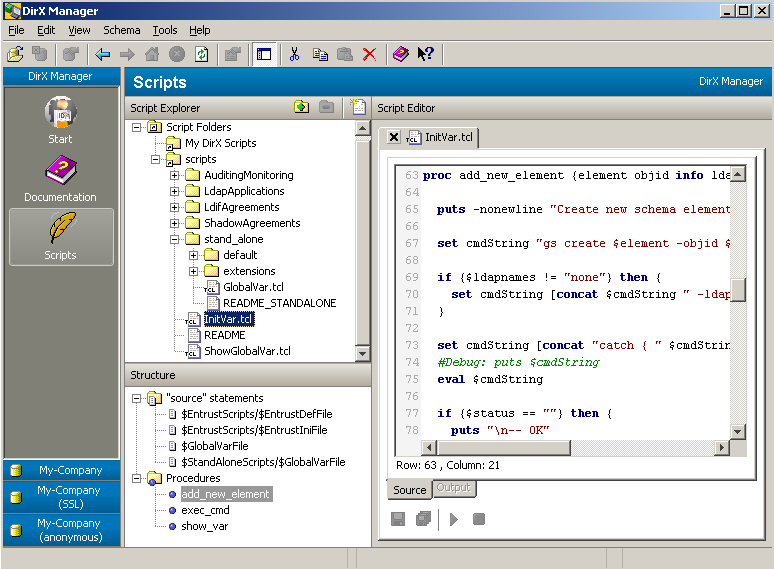Image resolution: width=774 pixels, height=569 pixels.
Task: Expand the ShadowAgreements folder
Action: coord(174,223)
